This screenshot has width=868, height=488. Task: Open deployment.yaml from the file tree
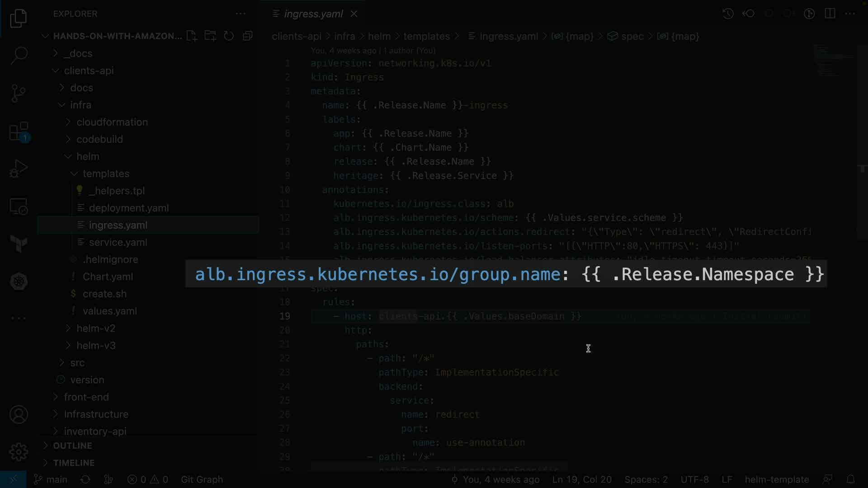128,208
